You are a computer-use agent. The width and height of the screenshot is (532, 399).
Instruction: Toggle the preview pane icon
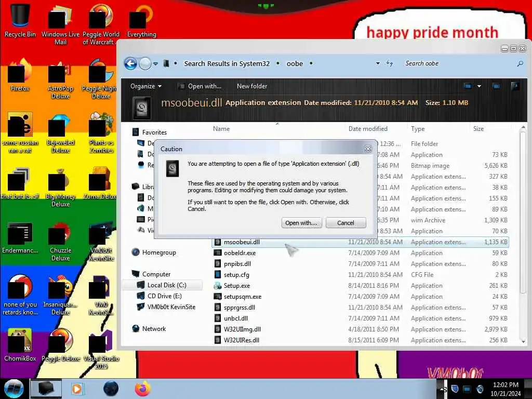(496, 86)
